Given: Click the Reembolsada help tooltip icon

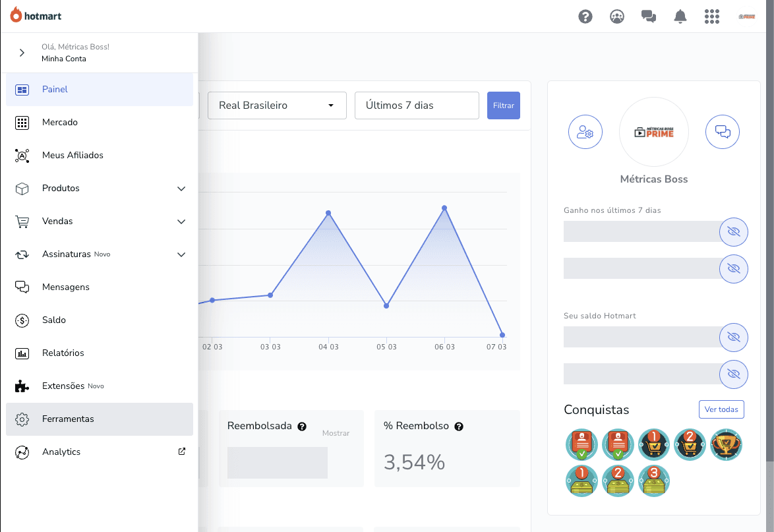Looking at the screenshot, I should point(302,427).
